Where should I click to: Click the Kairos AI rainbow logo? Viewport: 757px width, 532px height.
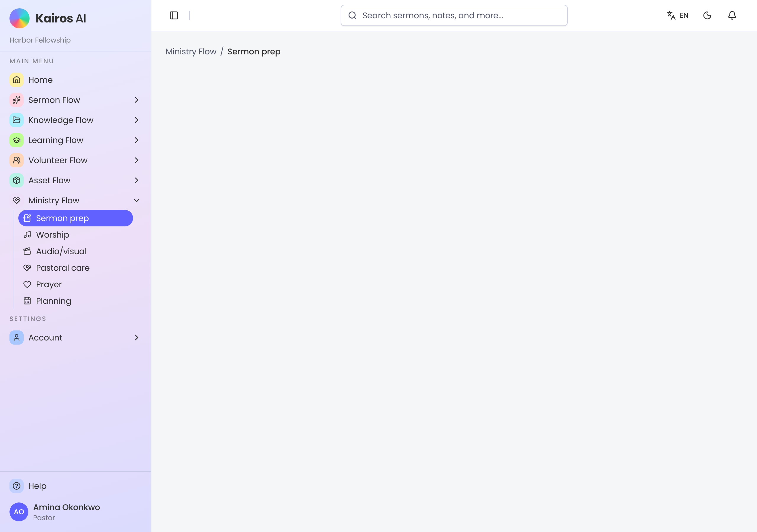(20, 18)
